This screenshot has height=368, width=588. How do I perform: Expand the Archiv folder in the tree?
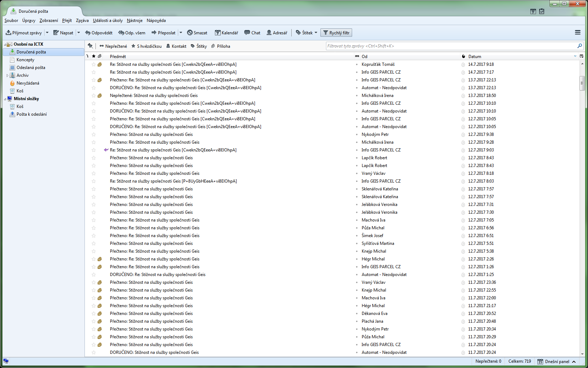coord(7,75)
